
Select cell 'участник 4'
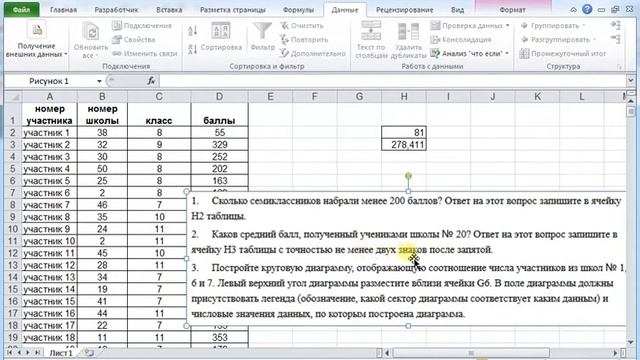[x=49, y=169]
